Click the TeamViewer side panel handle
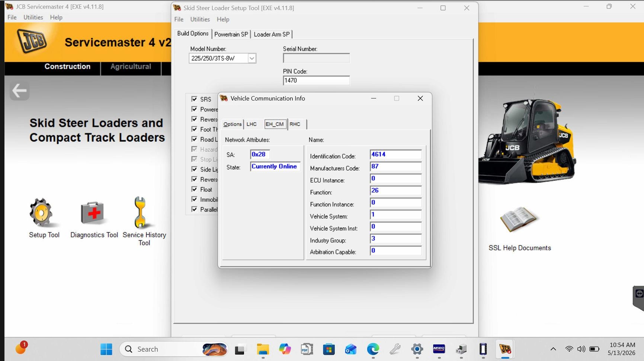 [638, 298]
